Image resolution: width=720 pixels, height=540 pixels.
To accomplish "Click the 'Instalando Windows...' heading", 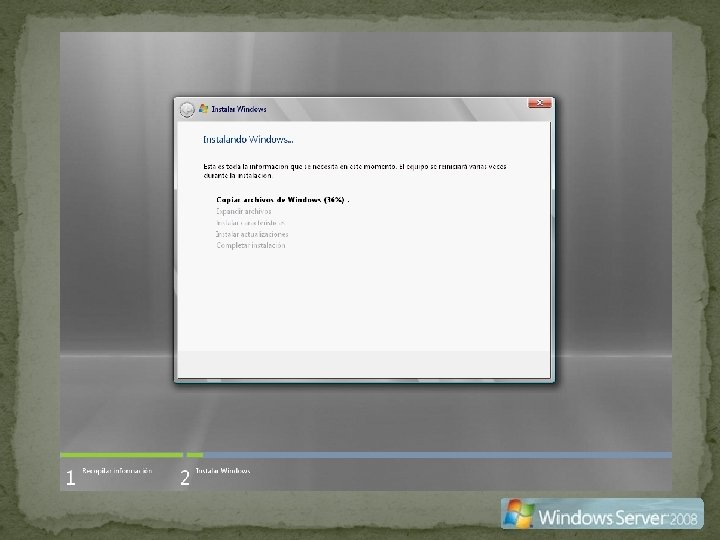I will pyautogui.click(x=248, y=140).
